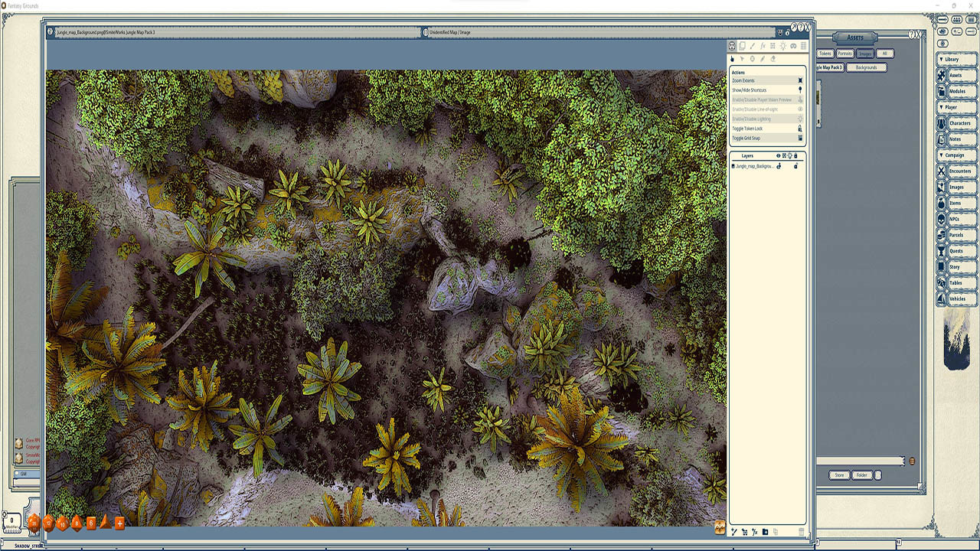
Task: Click Zoom Extents in Actions list
Action: (x=766, y=80)
